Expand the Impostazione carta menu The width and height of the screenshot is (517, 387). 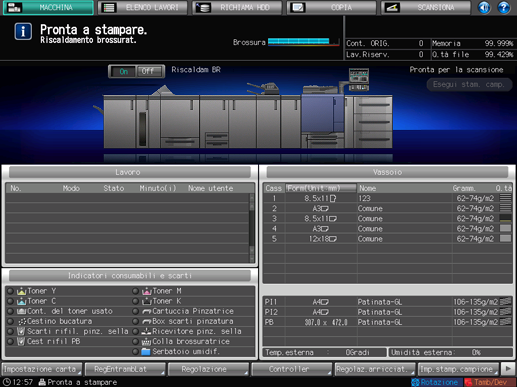pos(42,369)
